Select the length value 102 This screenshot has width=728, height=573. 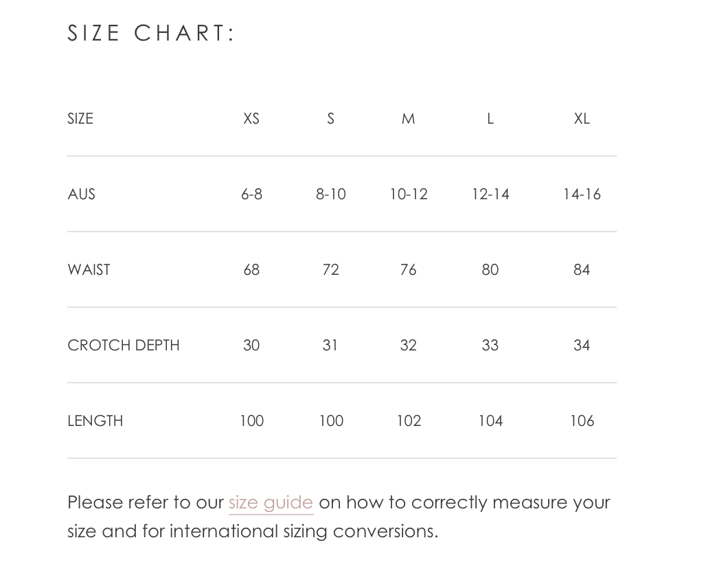[409, 421]
